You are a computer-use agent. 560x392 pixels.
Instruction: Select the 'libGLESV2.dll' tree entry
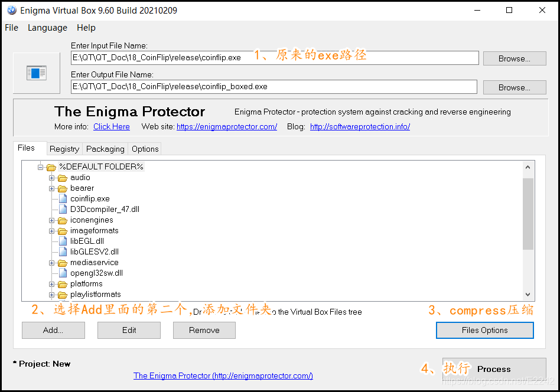tap(95, 252)
